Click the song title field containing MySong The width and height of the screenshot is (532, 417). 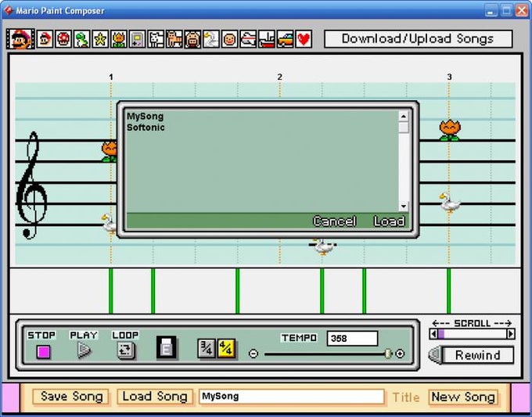coord(292,397)
